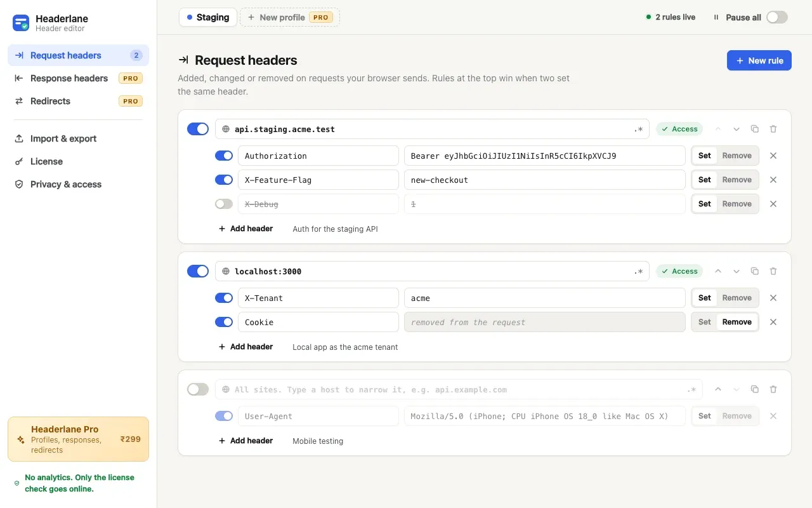Move the All sites rule up
This screenshot has width=812, height=508.
[x=718, y=389]
